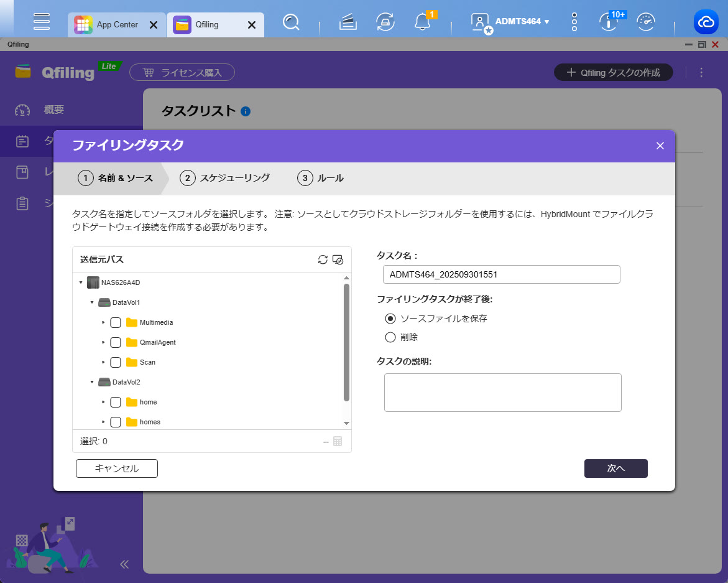Tick the Scan folder checkbox

click(116, 362)
